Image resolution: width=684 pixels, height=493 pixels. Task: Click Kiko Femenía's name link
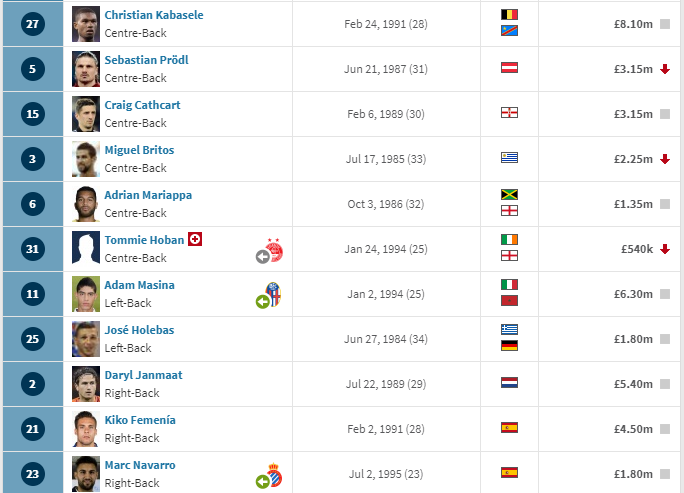pyautogui.click(x=140, y=420)
